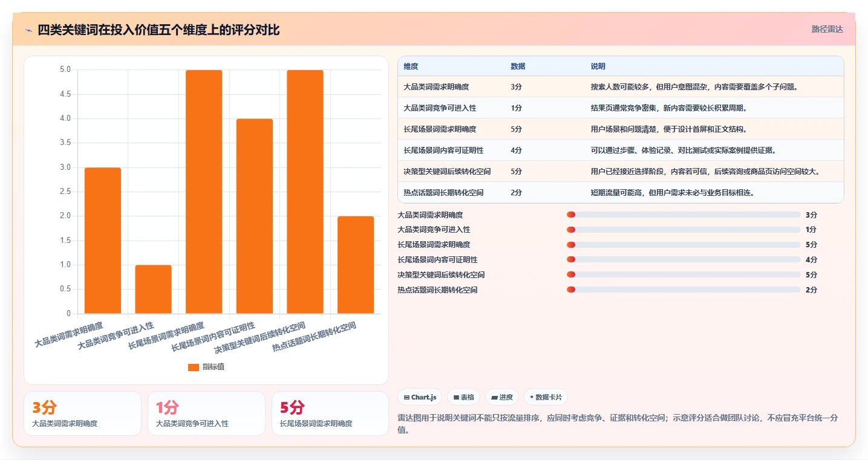Screen dimensions: 868x460
Task: Click progress bar for 决策型关键词后续转化空间
Action: click(x=684, y=275)
